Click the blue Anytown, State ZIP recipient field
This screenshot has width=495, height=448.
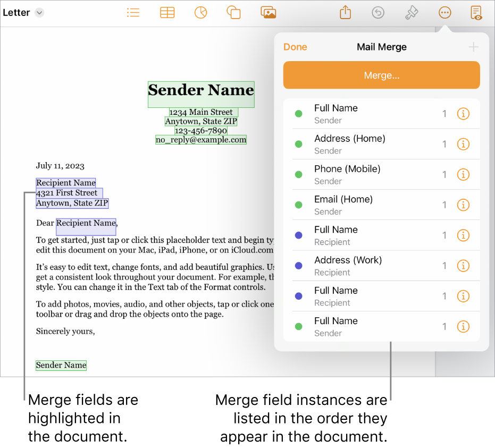(x=72, y=203)
